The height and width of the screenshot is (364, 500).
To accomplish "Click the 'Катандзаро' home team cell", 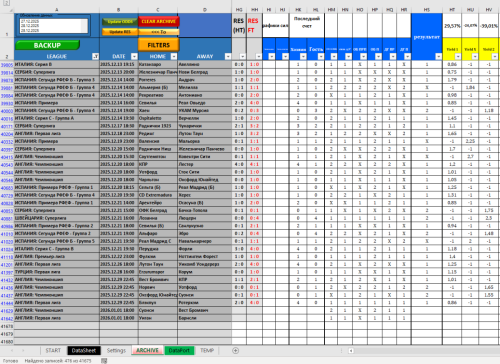I will click(158, 64).
